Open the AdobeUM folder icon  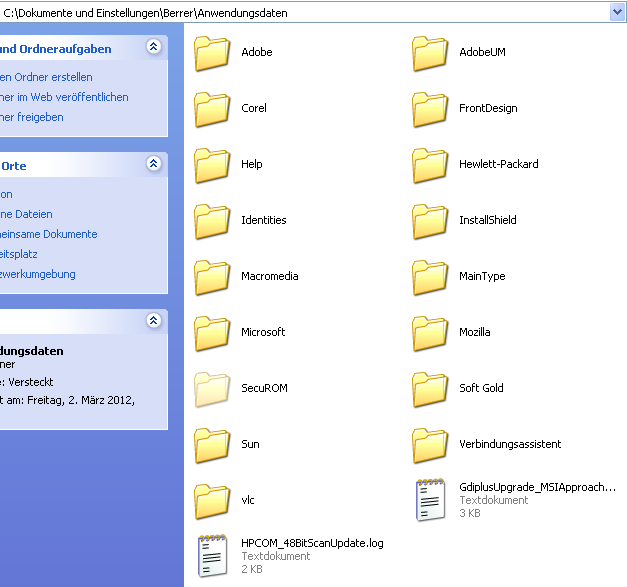[x=430, y=54]
